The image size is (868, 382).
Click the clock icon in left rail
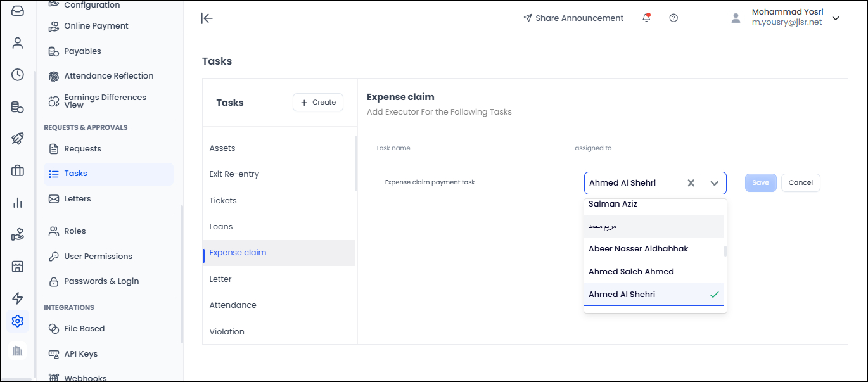(18, 75)
